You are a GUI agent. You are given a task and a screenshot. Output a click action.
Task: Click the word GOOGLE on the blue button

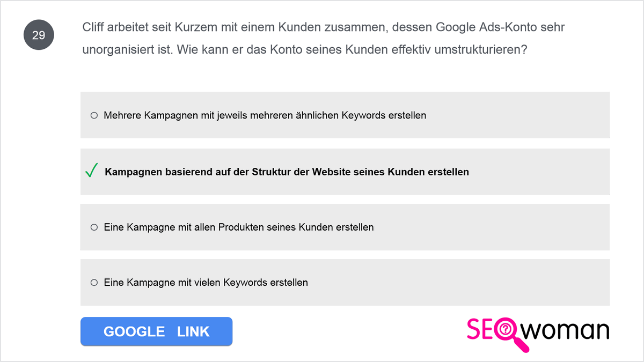click(x=134, y=331)
